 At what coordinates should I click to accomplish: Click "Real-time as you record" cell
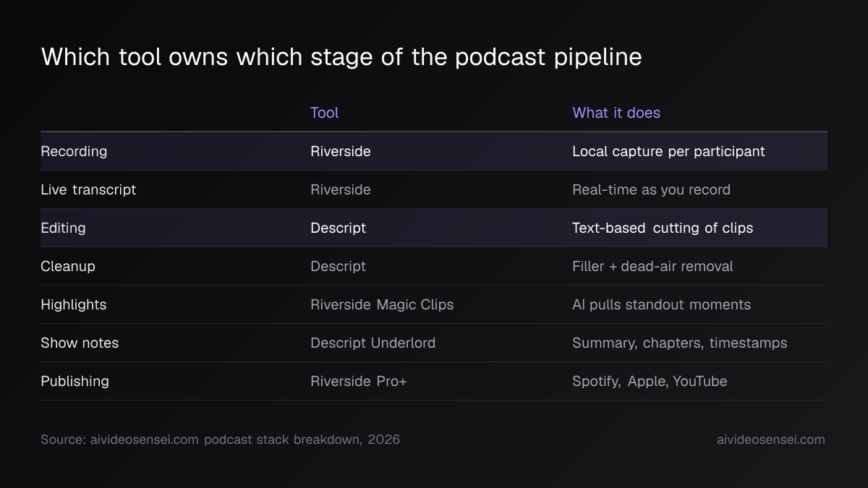tap(651, 189)
